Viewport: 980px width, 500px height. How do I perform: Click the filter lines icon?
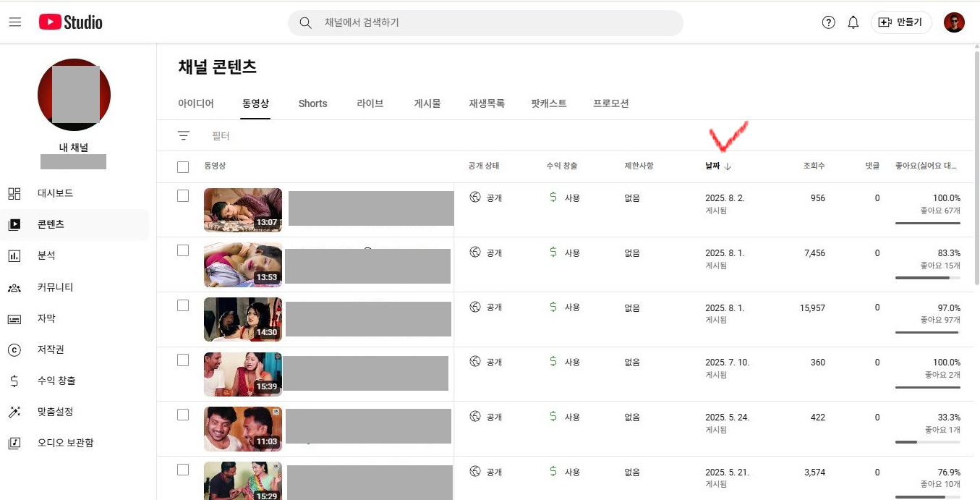[184, 135]
